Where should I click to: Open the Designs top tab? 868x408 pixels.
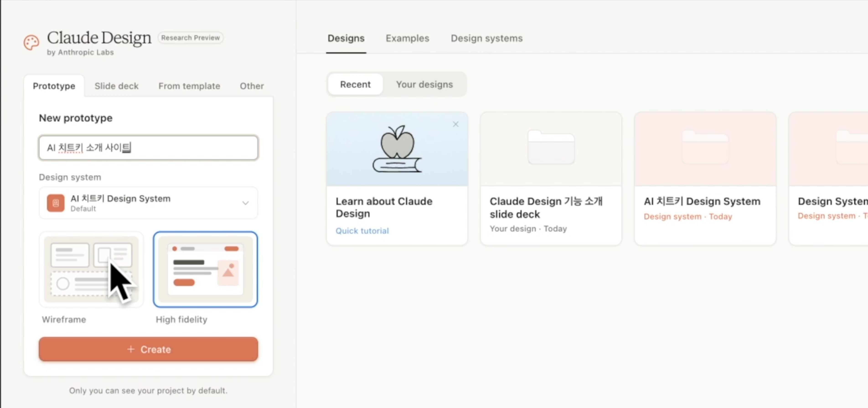click(x=346, y=38)
